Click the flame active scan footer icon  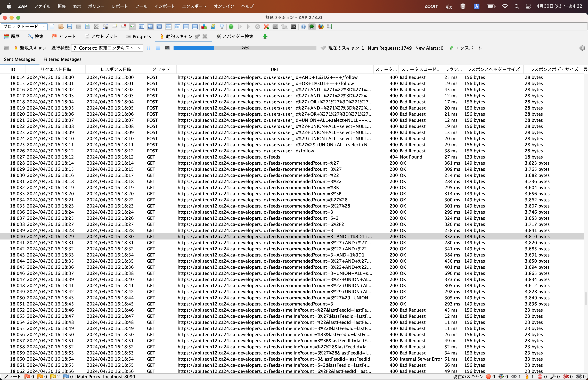click(527, 377)
